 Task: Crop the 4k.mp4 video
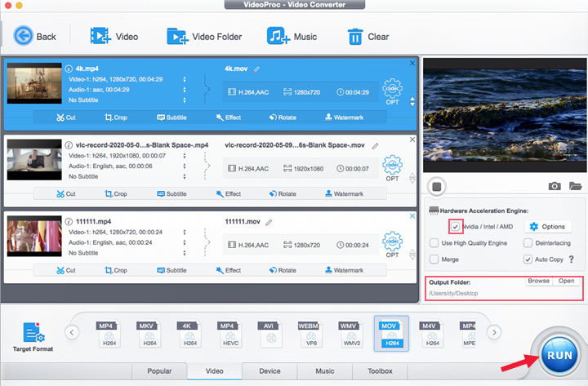(116, 118)
